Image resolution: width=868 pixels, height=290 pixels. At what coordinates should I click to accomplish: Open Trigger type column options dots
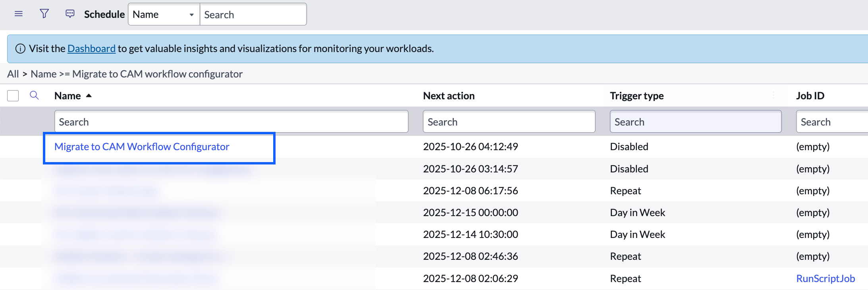coord(773,95)
